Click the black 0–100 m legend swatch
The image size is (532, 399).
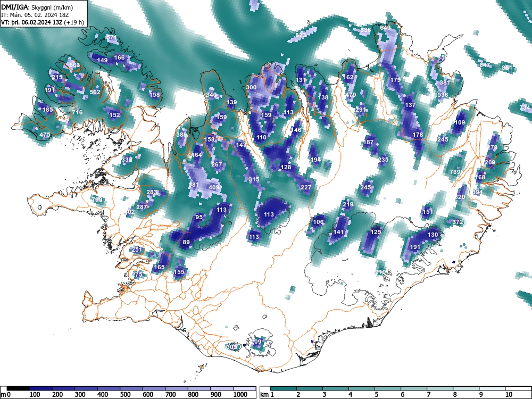tap(18, 388)
